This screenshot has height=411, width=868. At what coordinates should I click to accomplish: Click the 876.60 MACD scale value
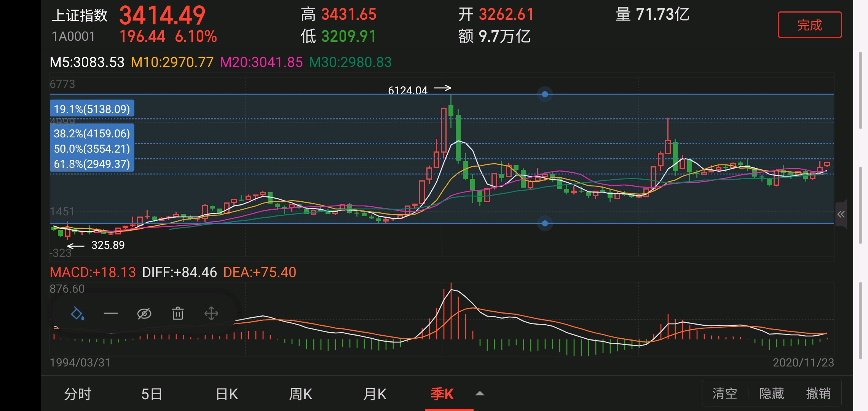click(x=67, y=289)
